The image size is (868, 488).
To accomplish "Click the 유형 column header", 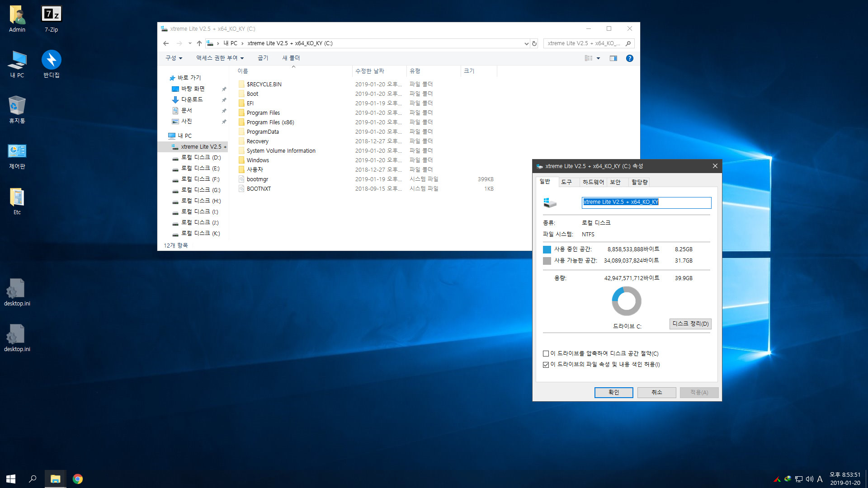I will tap(434, 71).
